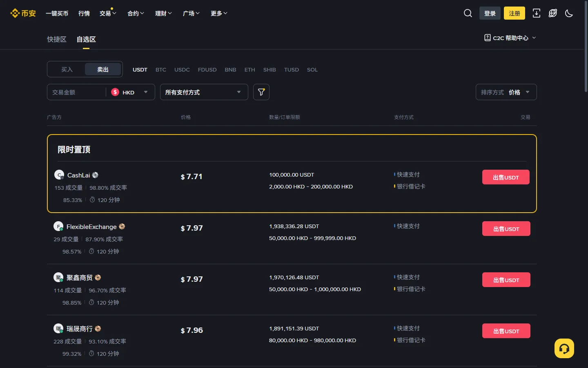Select TUSD coin tab
Image resolution: width=588 pixels, height=368 pixels.
(292, 70)
